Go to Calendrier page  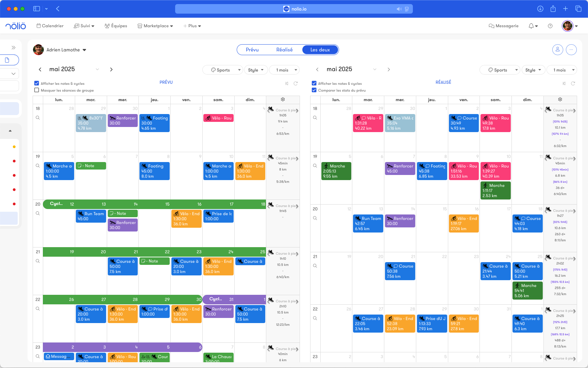tap(50, 26)
